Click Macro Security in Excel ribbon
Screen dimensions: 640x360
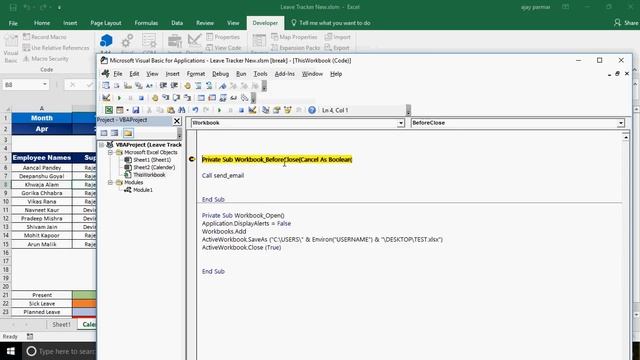point(46,59)
